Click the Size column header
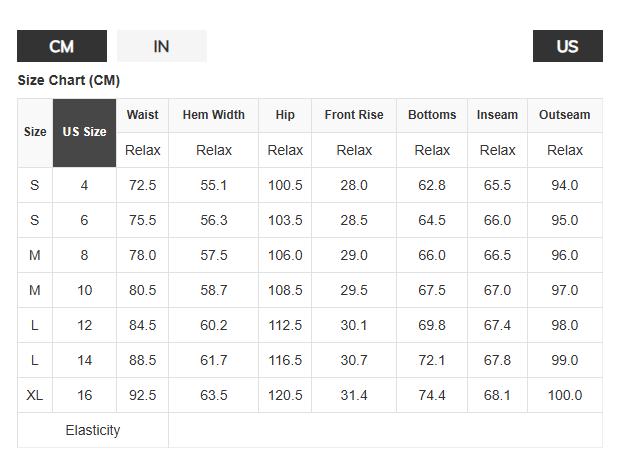This screenshot has height=466, width=622. click(35, 133)
